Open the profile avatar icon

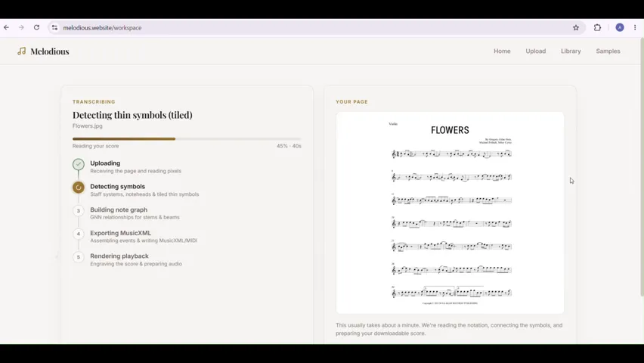tap(620, 27)
